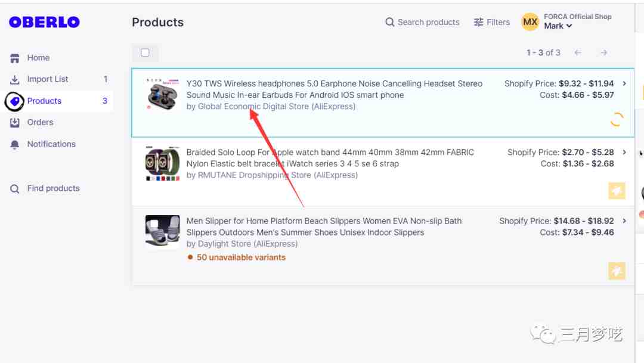Click the Import List count badge 1
The image size is (644, 363).
coord(106,79)
